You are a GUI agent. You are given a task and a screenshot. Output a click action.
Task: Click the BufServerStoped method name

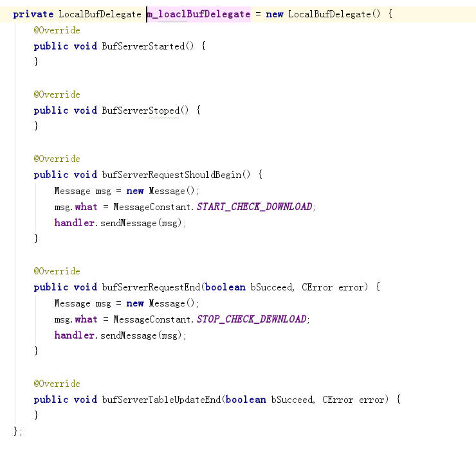click(140, 111)
